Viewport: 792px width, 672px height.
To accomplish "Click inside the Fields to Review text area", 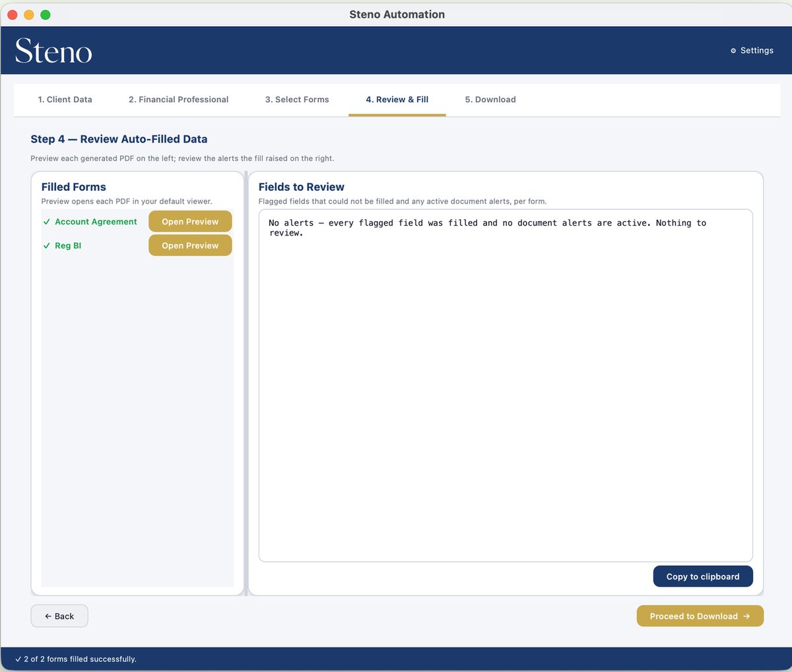I will (x=506, y=386).
